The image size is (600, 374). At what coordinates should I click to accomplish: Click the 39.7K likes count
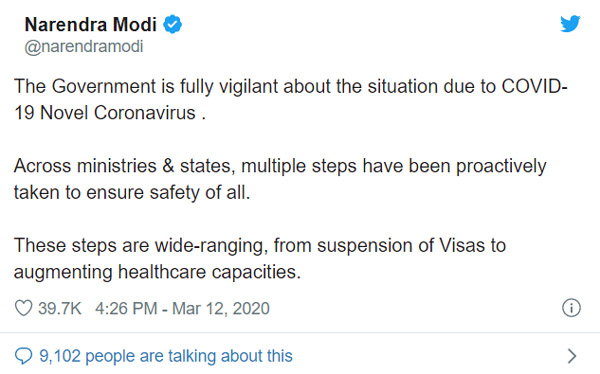coord(60,308)
